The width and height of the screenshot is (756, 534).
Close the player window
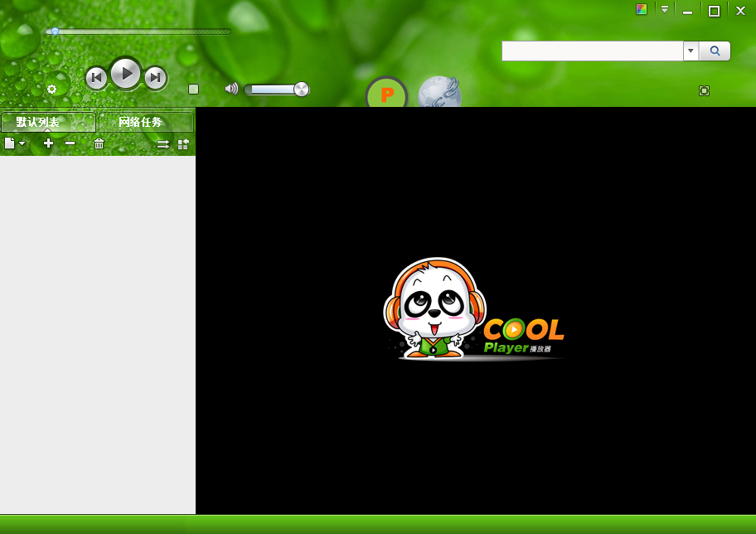740,11
